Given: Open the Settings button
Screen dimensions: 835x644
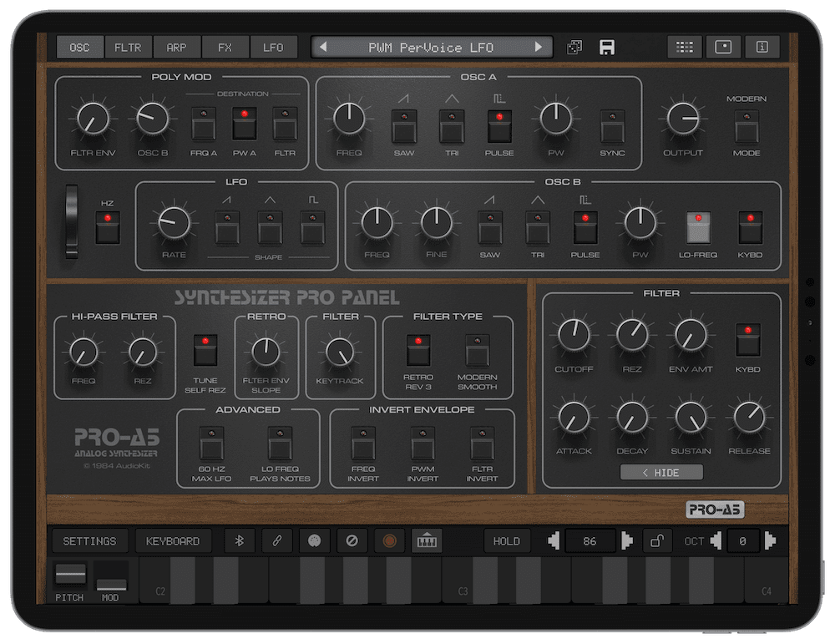Looking at the screenshot, I should point(89,541).
